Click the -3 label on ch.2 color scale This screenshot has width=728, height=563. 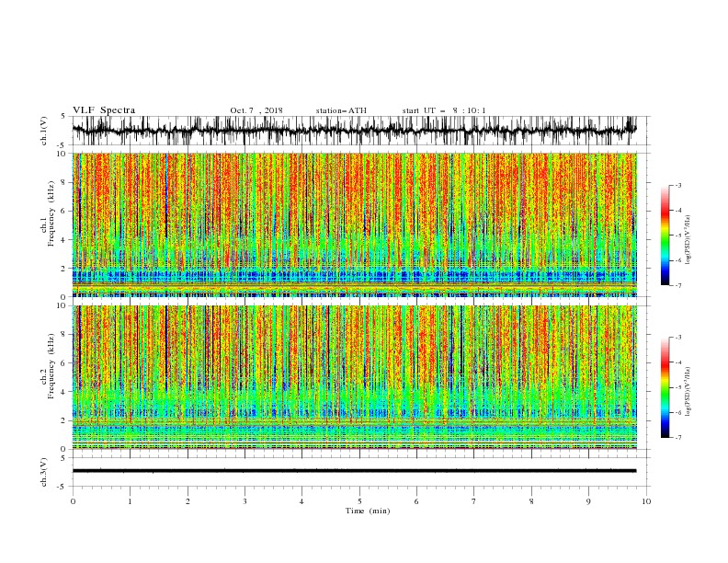pos(678,338)
